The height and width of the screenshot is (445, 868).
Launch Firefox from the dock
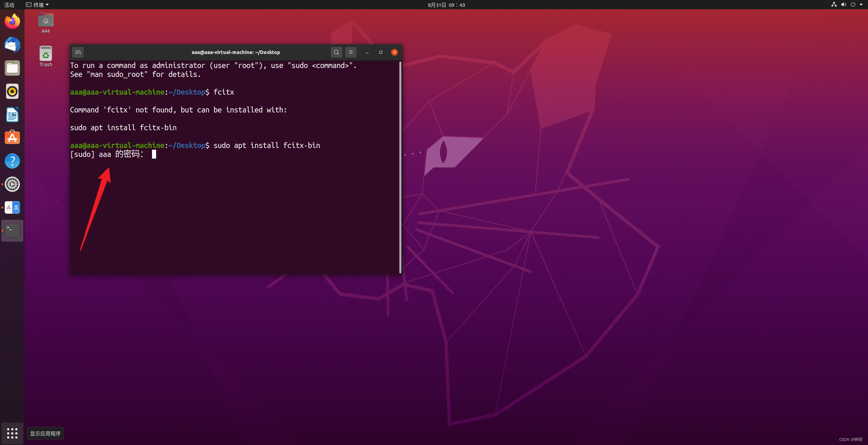click(12, 22)
